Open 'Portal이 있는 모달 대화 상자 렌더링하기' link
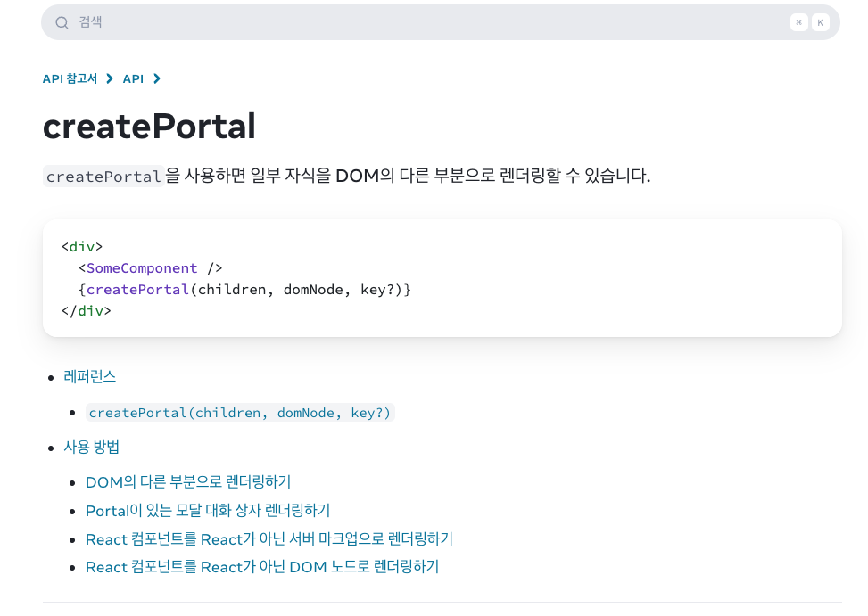The image size is (868, 616). pos(207,510)
